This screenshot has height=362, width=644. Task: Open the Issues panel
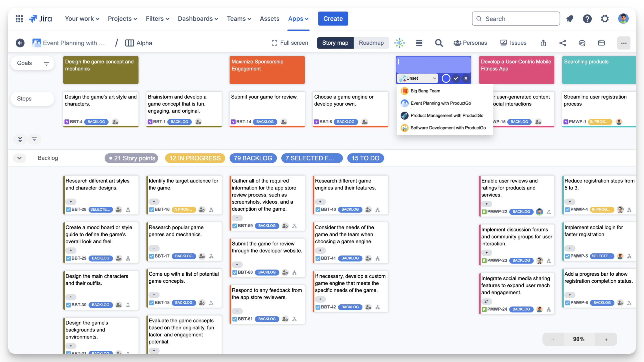tap(513, 43)
